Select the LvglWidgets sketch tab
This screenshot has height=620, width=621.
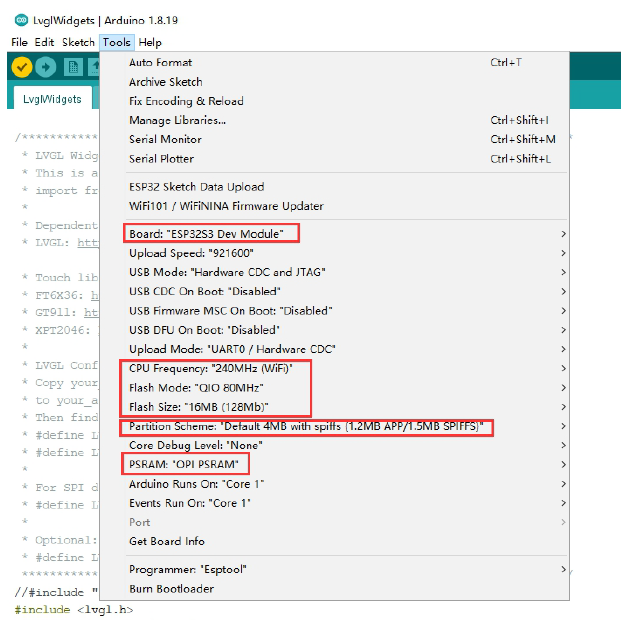tap(52, 99)
